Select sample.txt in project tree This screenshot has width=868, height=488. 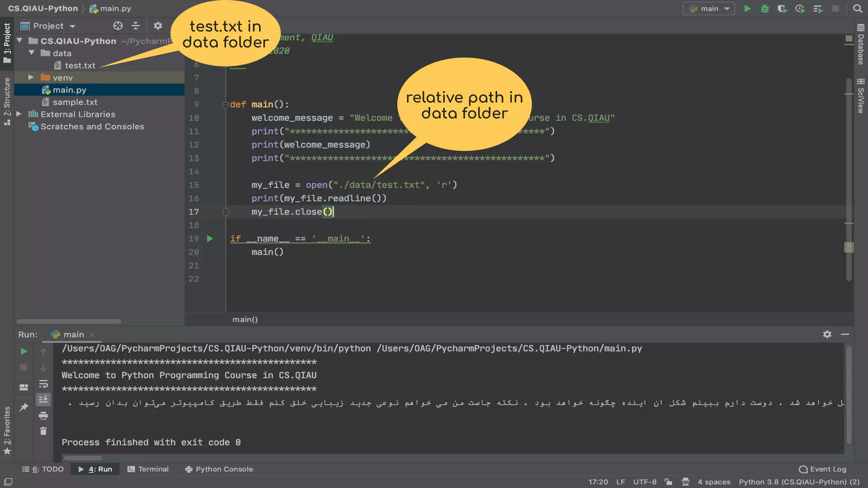click(x=75, y=102)
